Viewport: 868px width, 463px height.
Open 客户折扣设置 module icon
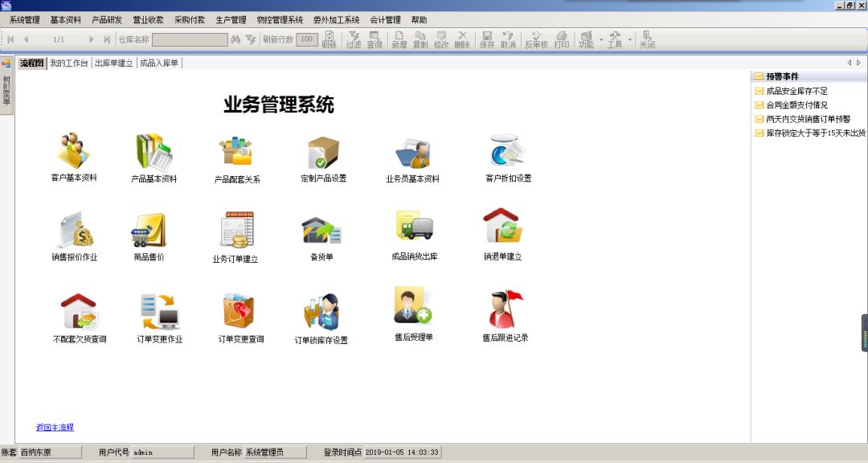[x=507, y=150]
